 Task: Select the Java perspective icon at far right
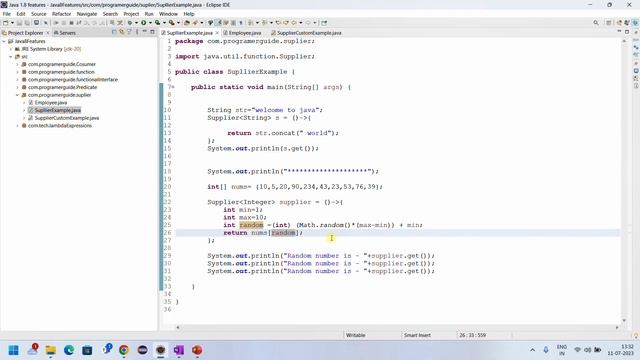coord(635,23)
